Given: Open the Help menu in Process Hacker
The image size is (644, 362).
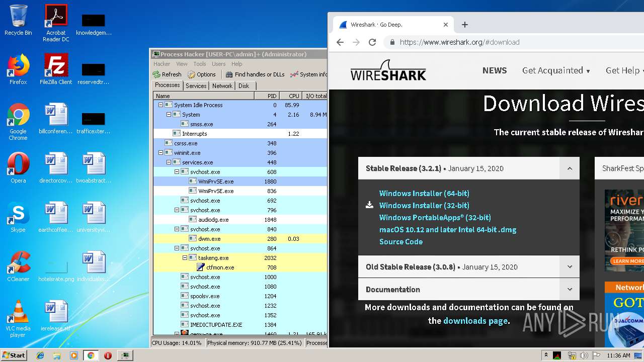Looking at the screenshot, I should (237, 64).
